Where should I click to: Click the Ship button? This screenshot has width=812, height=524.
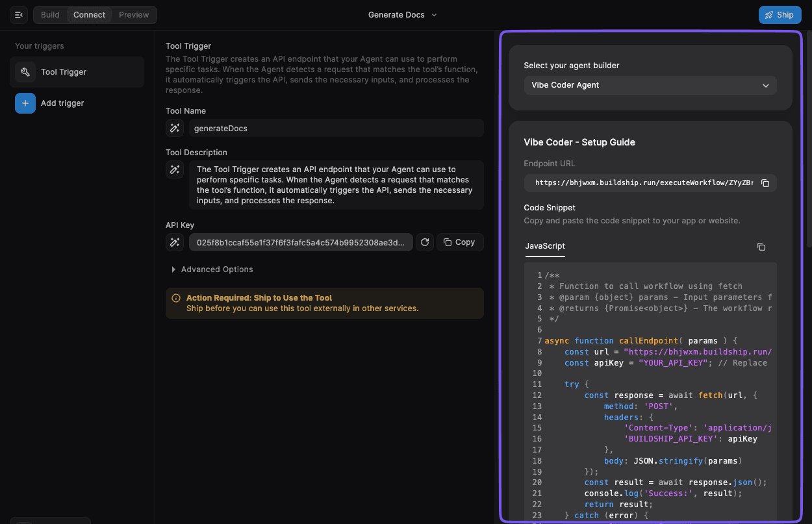coord(780,15)
